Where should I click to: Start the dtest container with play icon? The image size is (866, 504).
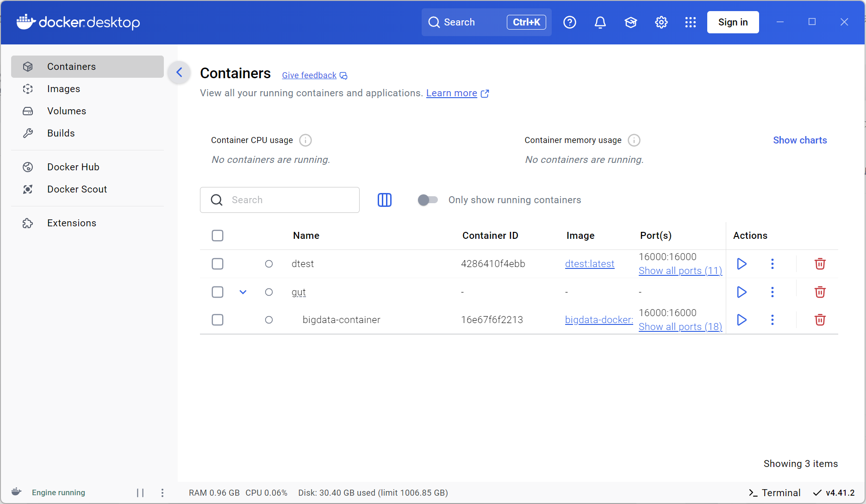741,264
